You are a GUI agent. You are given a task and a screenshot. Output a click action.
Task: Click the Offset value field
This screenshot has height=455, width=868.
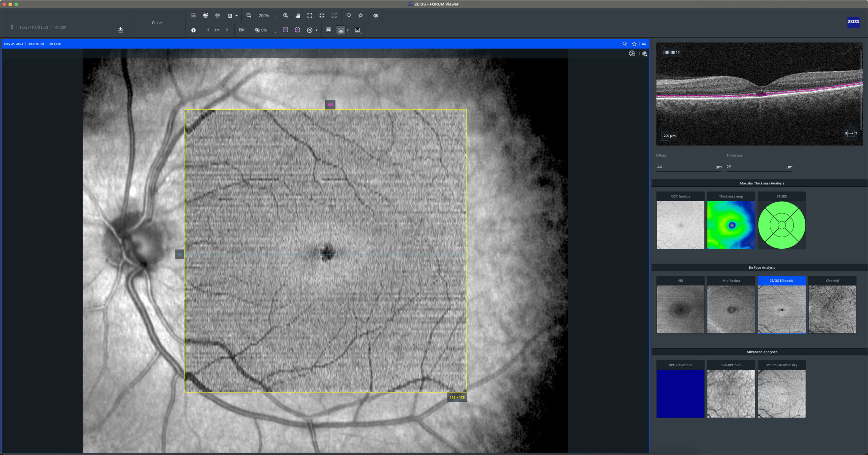pos(689,167)
